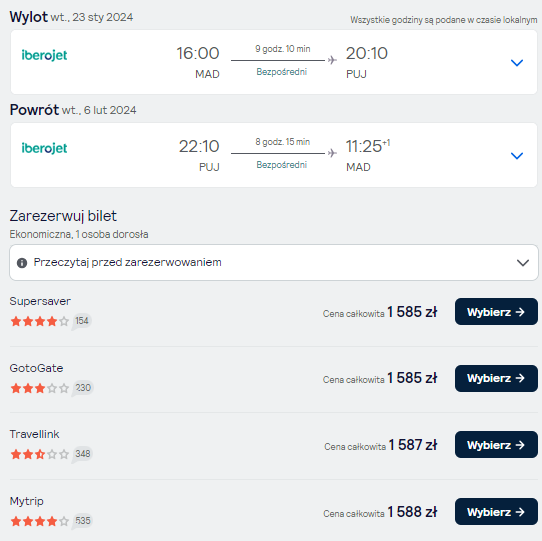
Task: Open Mytrip star rating
Action: 40,521
